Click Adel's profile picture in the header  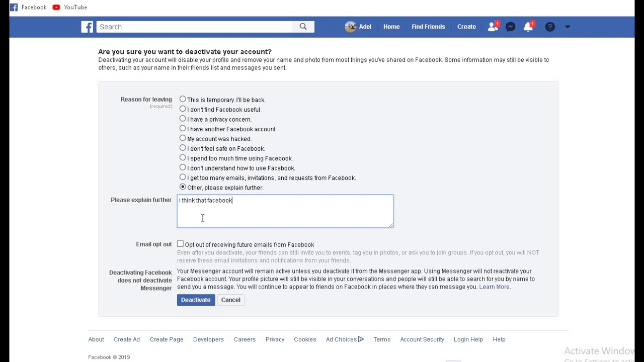tap(350, 27)
